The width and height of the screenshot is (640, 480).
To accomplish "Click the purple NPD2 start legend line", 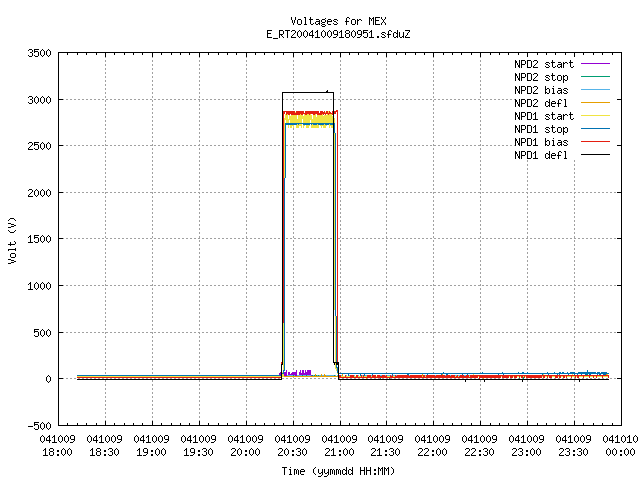I will click(x=595, y=64).
